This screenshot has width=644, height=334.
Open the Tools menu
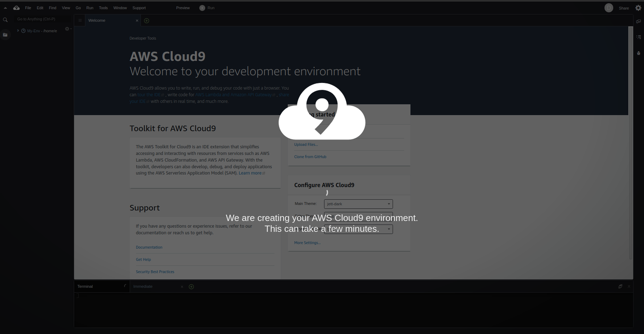pos(103,8)
